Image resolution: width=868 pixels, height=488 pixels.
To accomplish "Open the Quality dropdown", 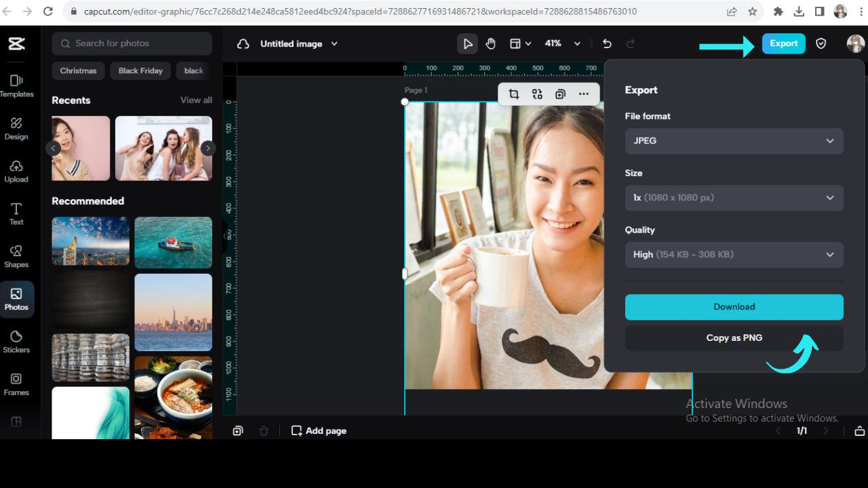I will 734,255.
